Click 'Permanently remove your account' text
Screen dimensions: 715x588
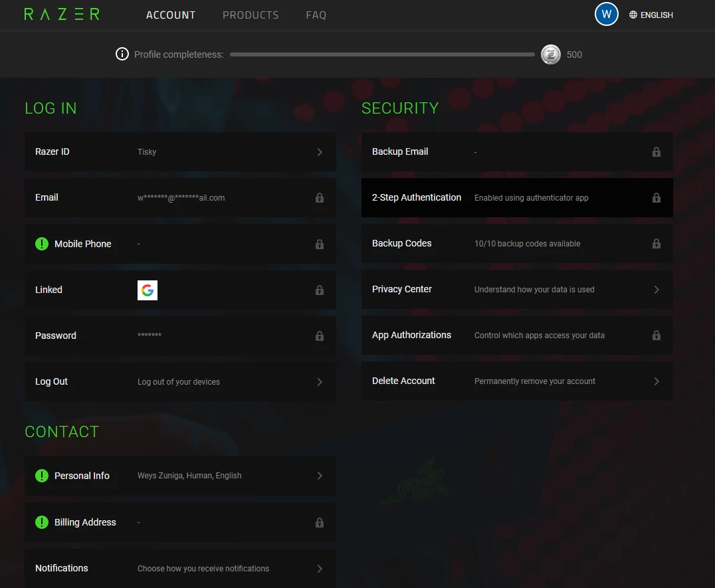(x=535, y=381)
